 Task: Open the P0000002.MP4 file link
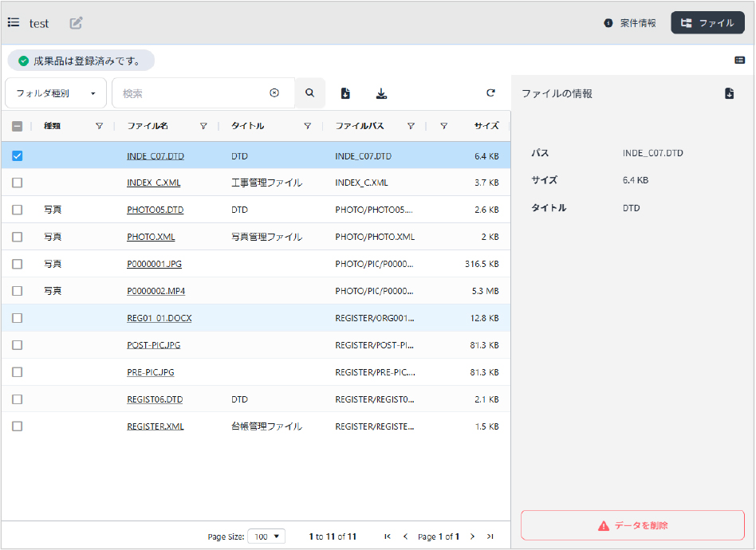coord(156,291)
